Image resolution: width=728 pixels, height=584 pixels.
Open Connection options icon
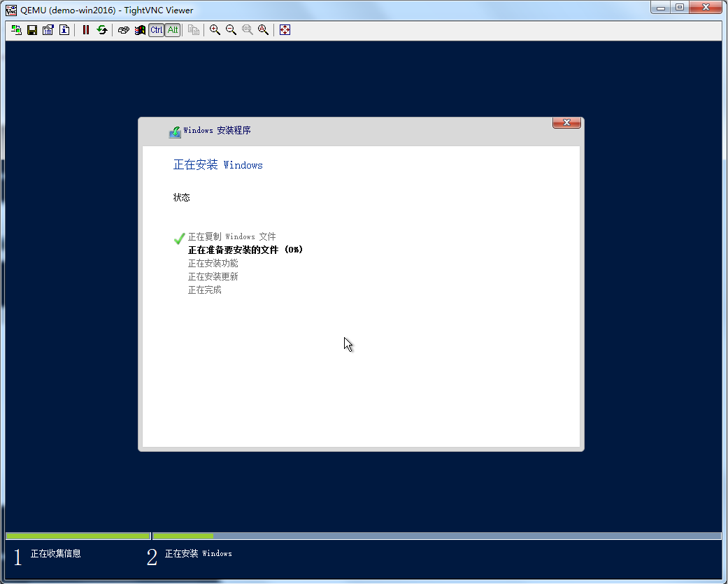pos(48,30)
